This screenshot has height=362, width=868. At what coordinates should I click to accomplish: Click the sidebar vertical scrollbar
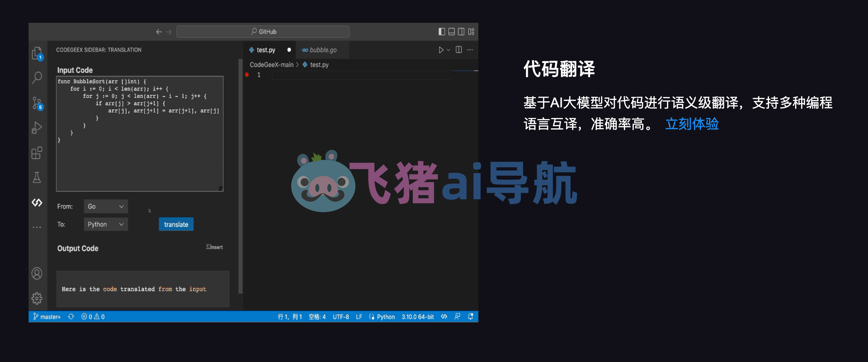pyautogui.click(x=241, y=176)
